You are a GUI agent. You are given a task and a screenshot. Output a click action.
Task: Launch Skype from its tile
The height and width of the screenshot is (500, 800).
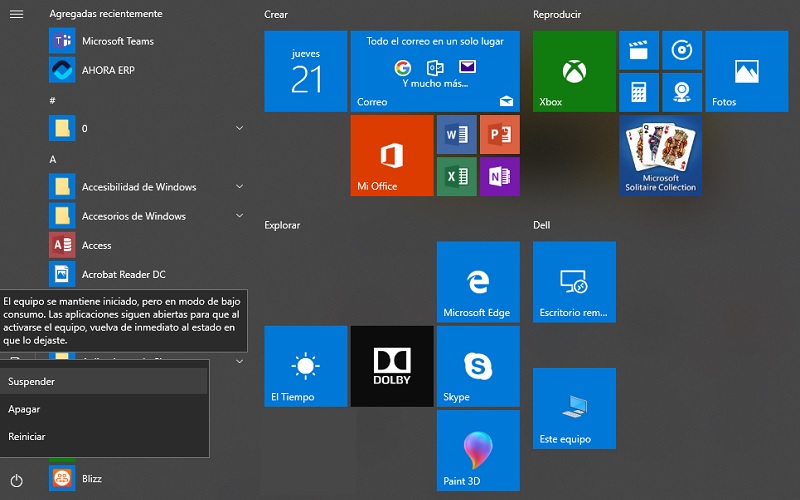478,366
